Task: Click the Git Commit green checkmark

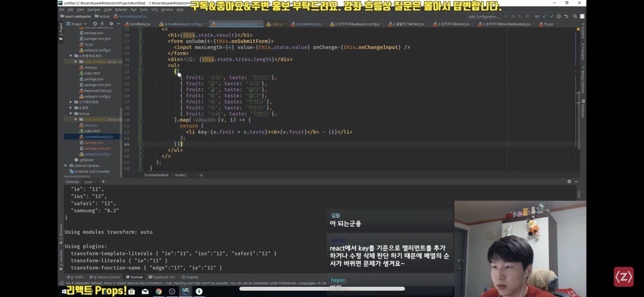Action: [552, 16]
